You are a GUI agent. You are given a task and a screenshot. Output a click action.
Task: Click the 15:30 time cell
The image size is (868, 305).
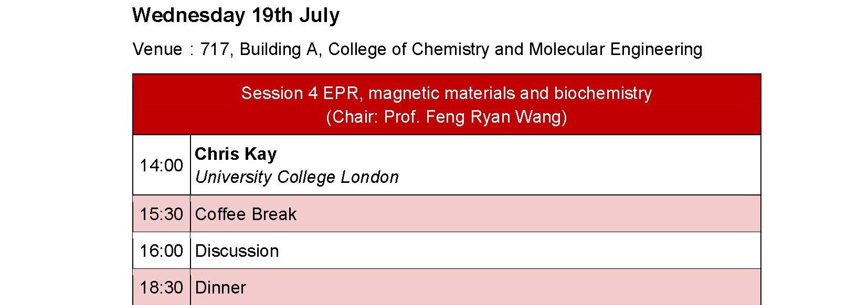click(x=161, y=214)
